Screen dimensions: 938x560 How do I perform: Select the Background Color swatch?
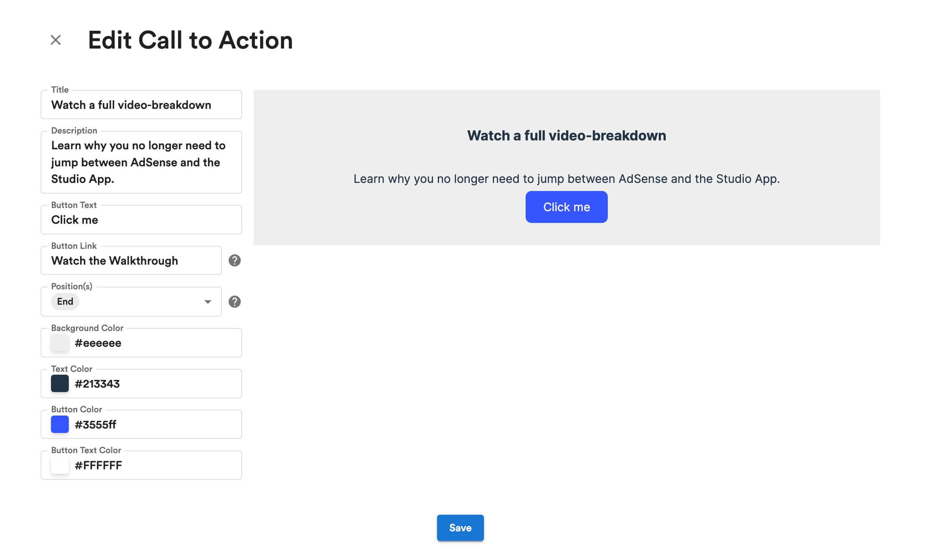[x=59, y=343]
